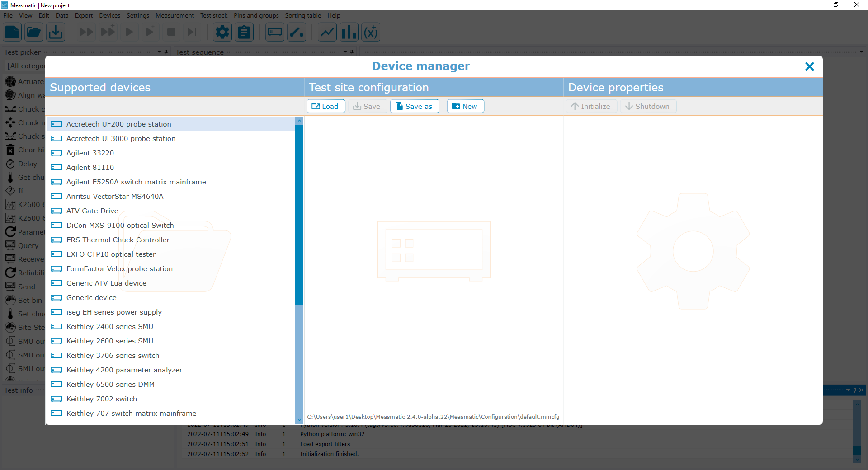Click the (x) variables toolbar icon
The height and width of the screenshot is (470, 868).
371,32
